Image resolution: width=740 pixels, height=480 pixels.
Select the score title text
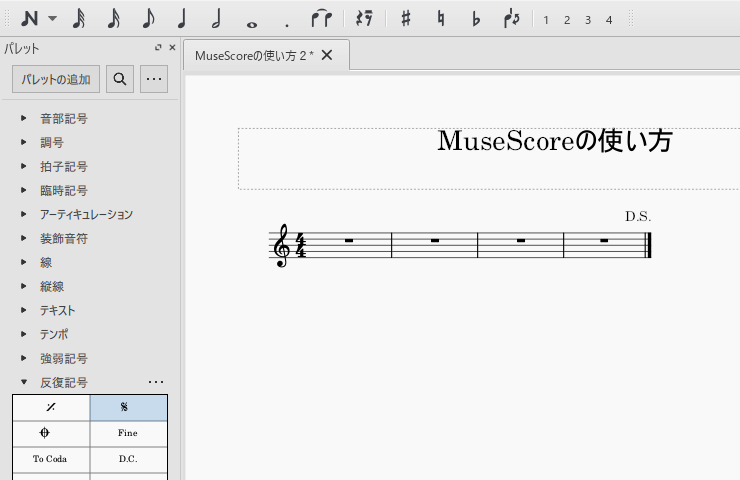tap(555, 141)
